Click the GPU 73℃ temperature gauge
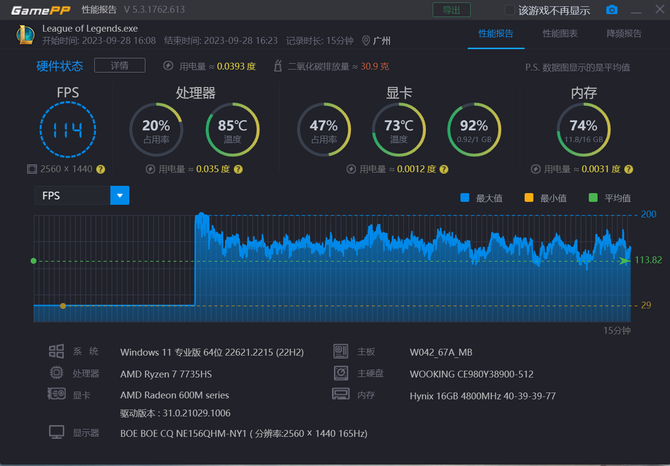 pyautogui.click(x=399, y=129)
